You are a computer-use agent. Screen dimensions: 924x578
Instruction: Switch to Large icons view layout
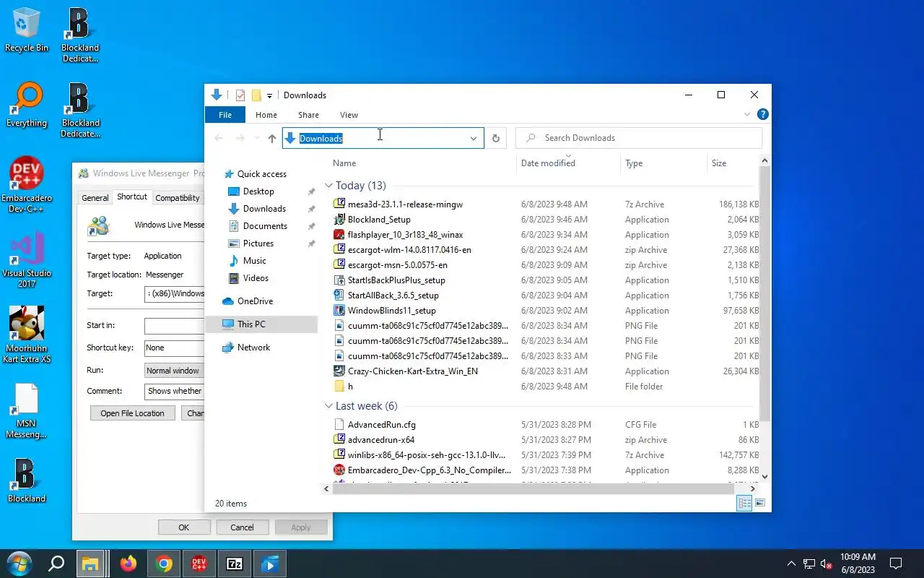(759, 503)
